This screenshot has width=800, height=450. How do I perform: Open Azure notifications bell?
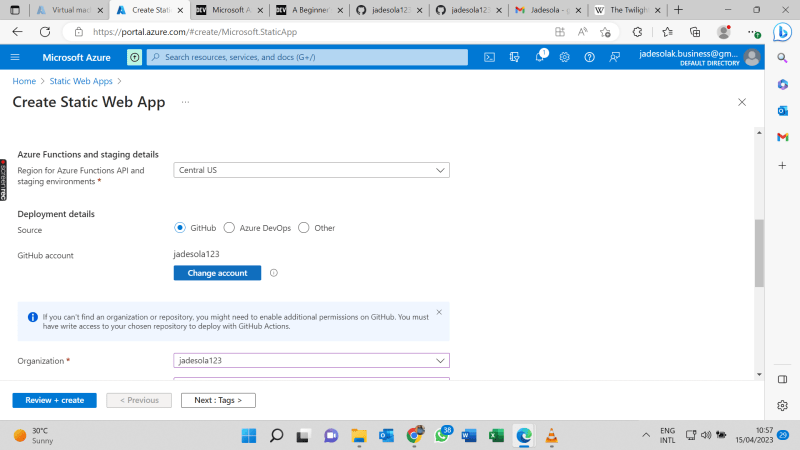point(540,57)
